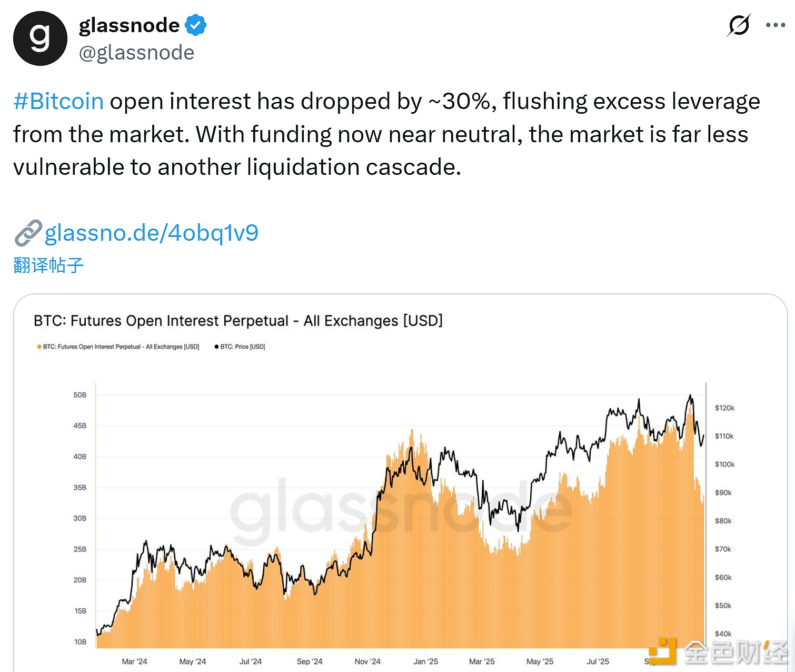Click the @glassnode handle
The height and width of the screenshot is (672, 795).
point(136,53)
